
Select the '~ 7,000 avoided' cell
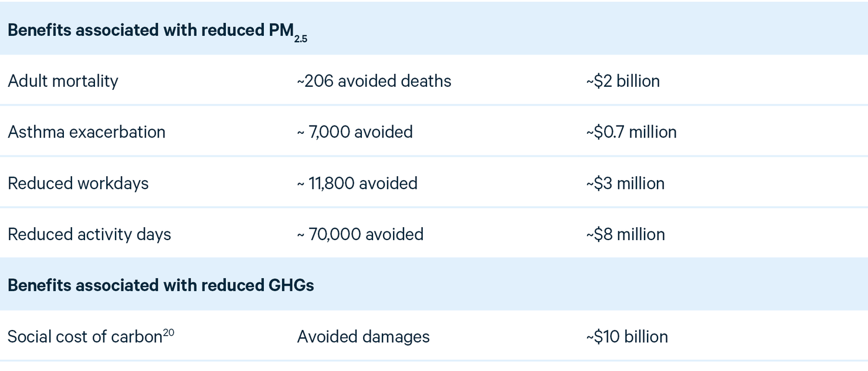(355, 131)
